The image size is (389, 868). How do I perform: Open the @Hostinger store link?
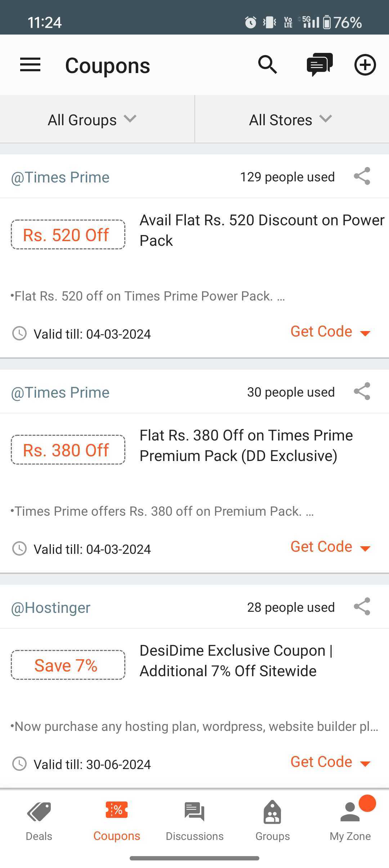point(50,608)
